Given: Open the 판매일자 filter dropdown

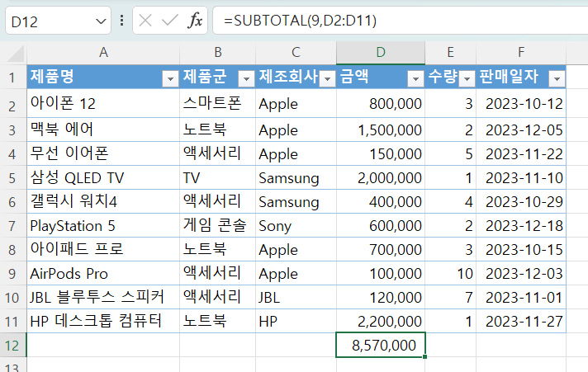Looking at the screenshot, I should [557, 79].
